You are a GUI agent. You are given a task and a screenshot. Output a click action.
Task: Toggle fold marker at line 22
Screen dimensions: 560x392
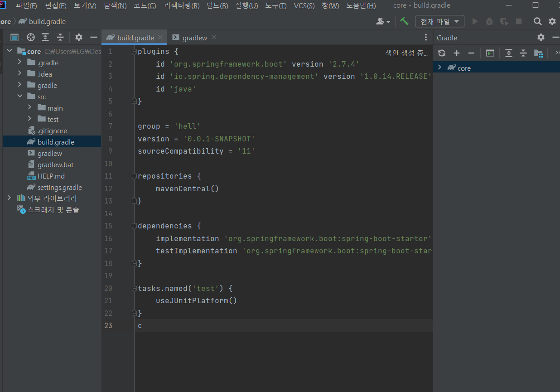click(x=134, y=313)
